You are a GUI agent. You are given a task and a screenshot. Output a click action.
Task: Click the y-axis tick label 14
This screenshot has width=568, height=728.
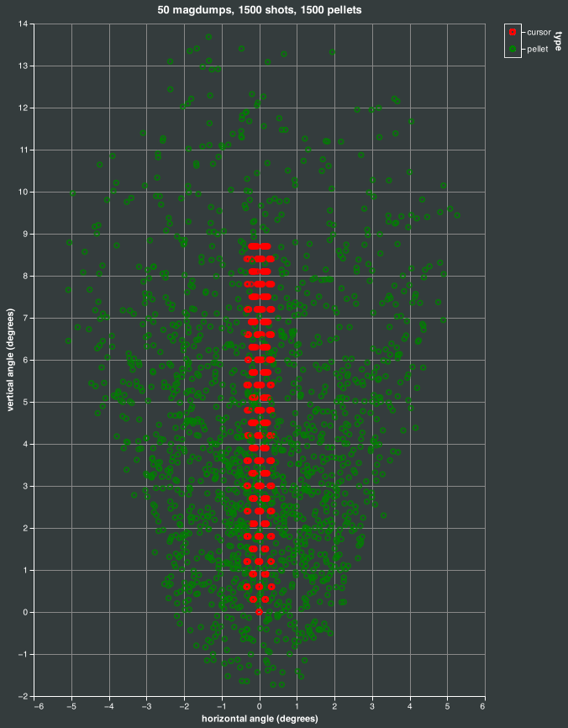coord(24,24)
